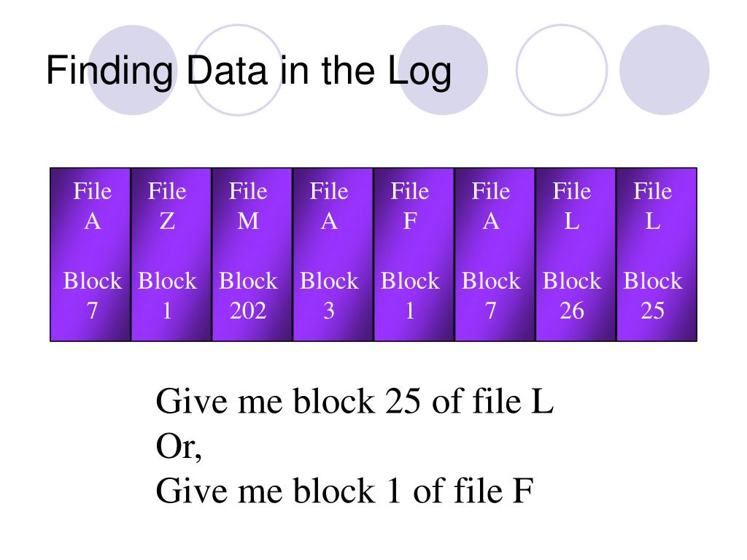This screenshot has width=747, height=560.
Task: Click the empty outlined circle right of the title
Action: pos(562,70)
